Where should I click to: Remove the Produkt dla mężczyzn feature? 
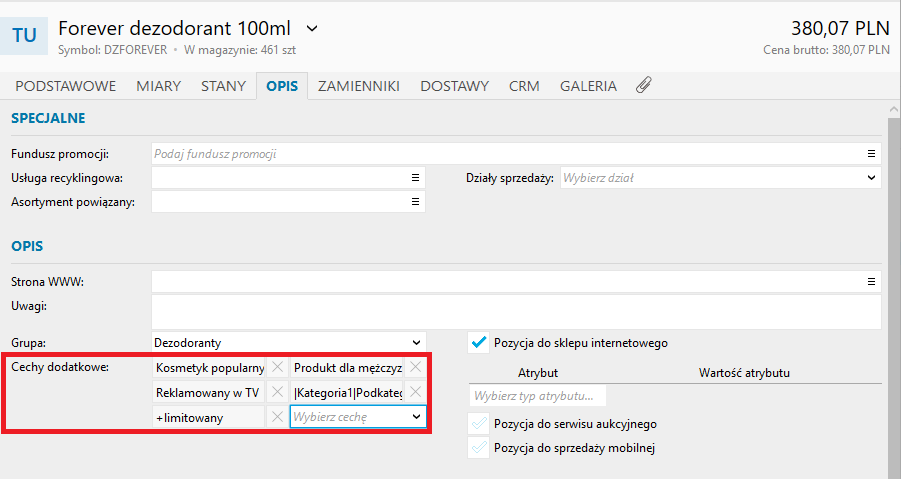tap(415, 367)
